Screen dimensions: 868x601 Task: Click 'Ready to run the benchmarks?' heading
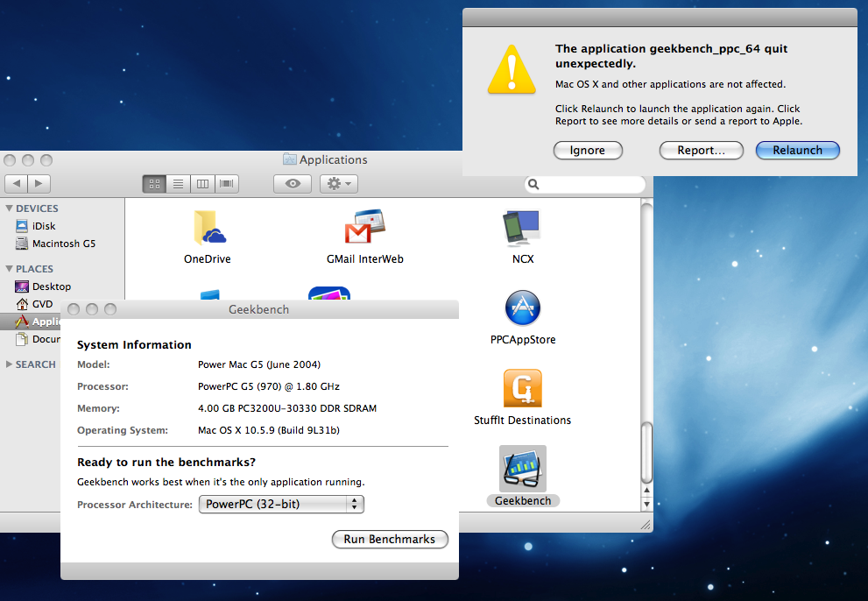click(x=166, y=462)
